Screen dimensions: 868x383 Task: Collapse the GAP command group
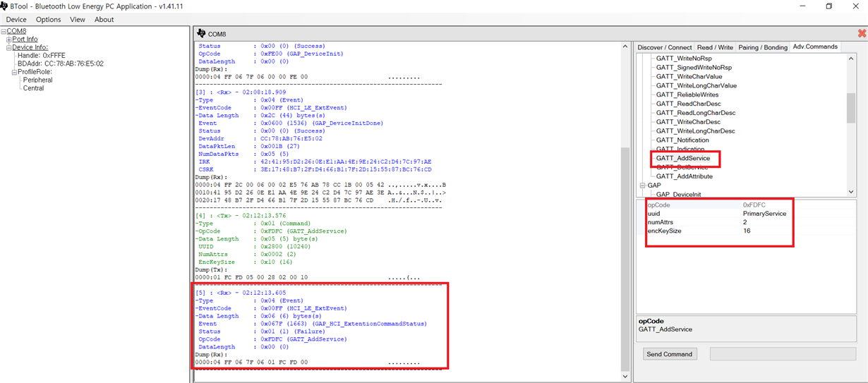643,186
